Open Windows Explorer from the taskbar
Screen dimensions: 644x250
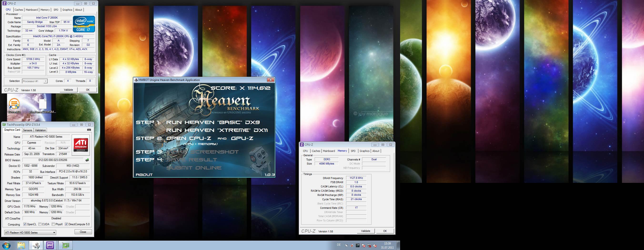click(x=21, y=245)
